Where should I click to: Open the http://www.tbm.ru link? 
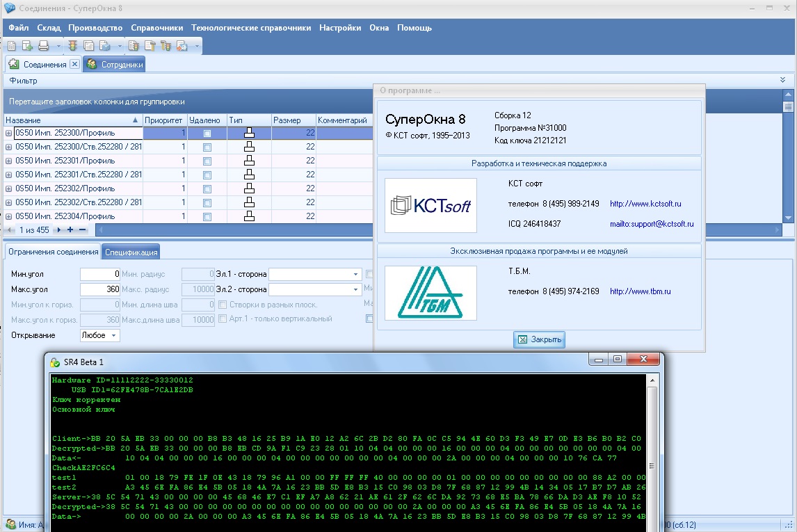pos(641,291)
